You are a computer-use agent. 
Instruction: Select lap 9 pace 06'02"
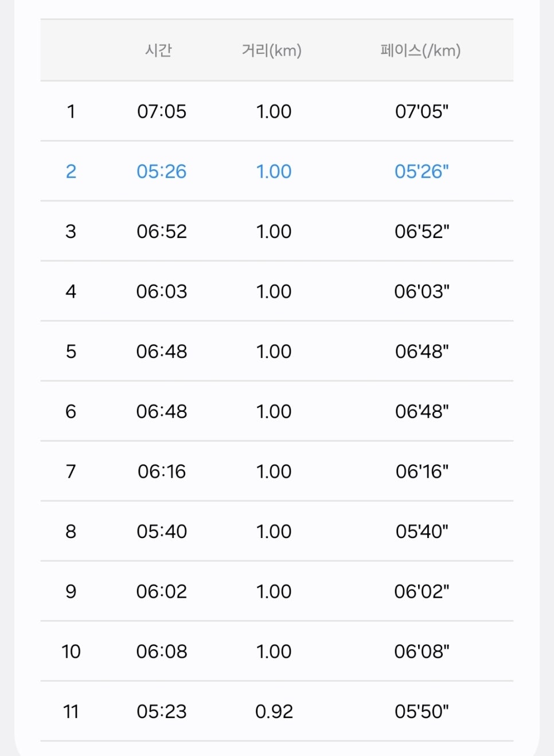point(422,591)
